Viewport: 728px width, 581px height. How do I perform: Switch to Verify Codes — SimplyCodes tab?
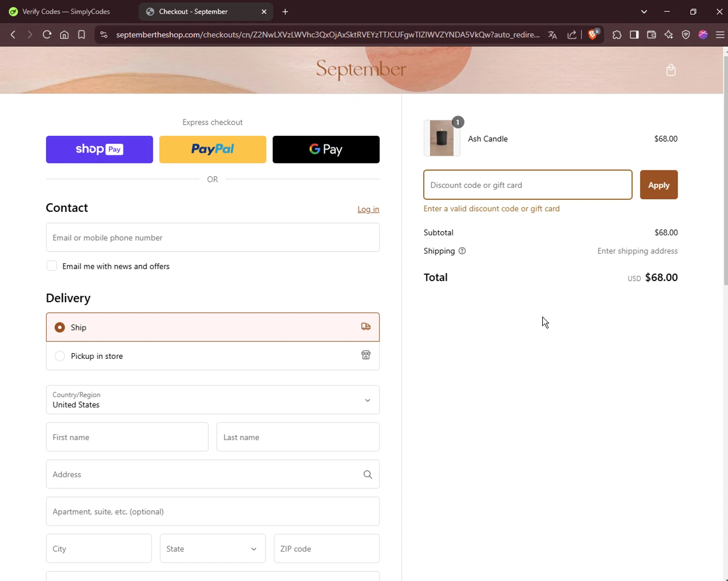point(66,12)
